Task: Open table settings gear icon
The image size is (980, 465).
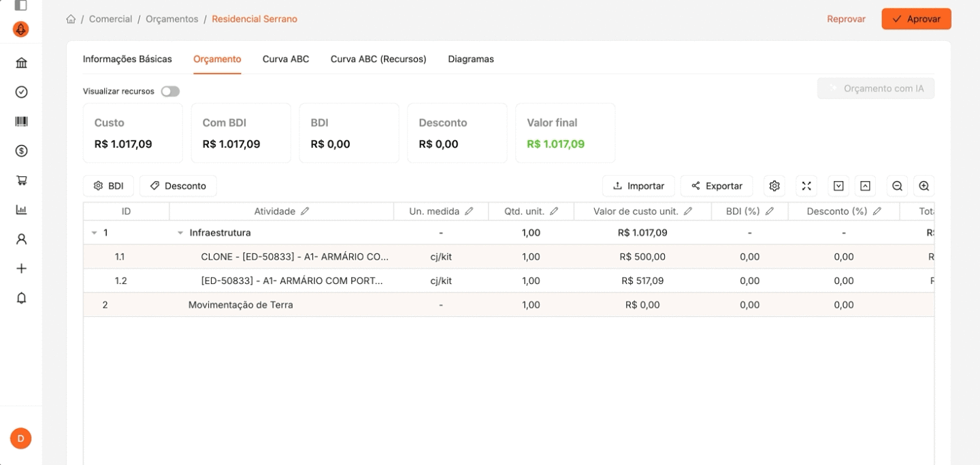Action: pyautogui.click(x=774, y=186)
